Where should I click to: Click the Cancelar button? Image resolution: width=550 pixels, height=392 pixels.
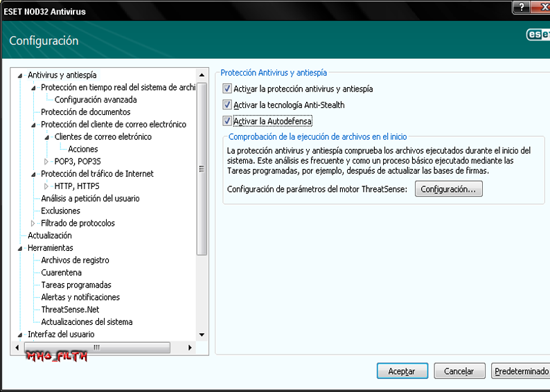coord(459,371)
